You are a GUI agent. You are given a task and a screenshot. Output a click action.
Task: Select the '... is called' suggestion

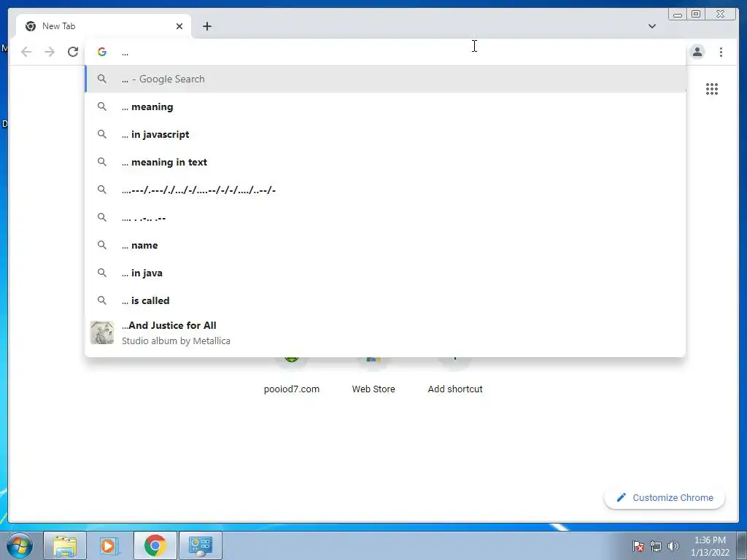click(x=385, y=300)
